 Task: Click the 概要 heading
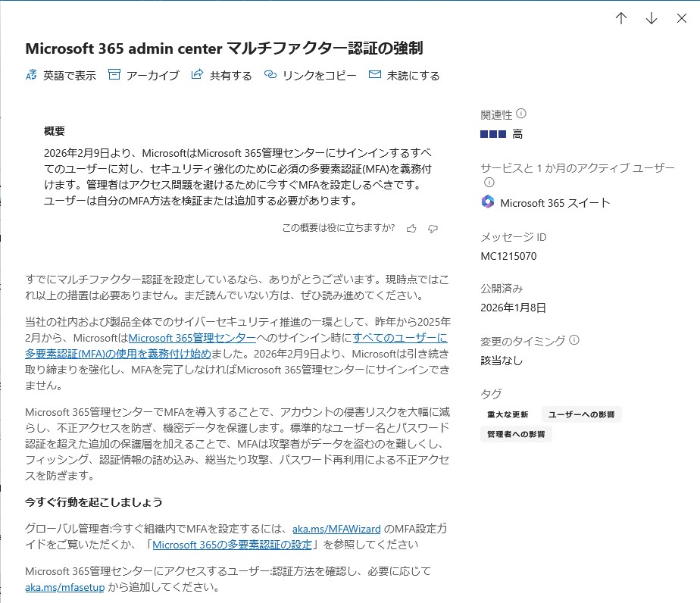click(55, 131)
